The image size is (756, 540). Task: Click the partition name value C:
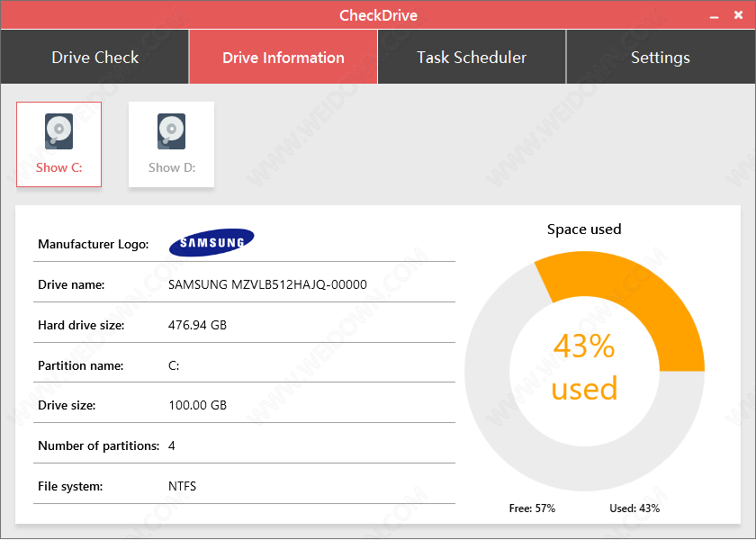[174, 365]
